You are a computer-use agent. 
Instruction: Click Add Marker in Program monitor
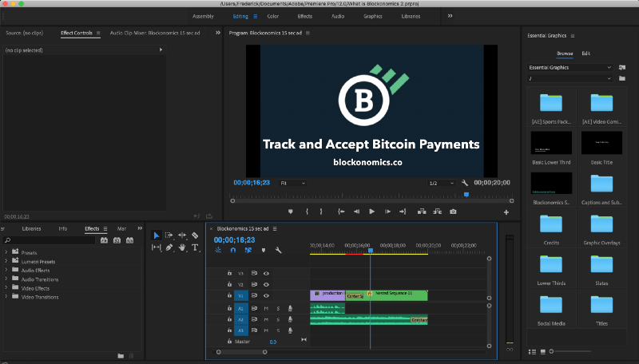coord(290,212)
